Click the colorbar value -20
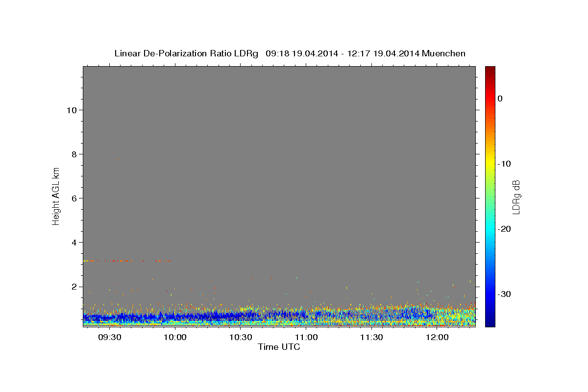Viewport: 588px width, 392px height. [505, 229]
